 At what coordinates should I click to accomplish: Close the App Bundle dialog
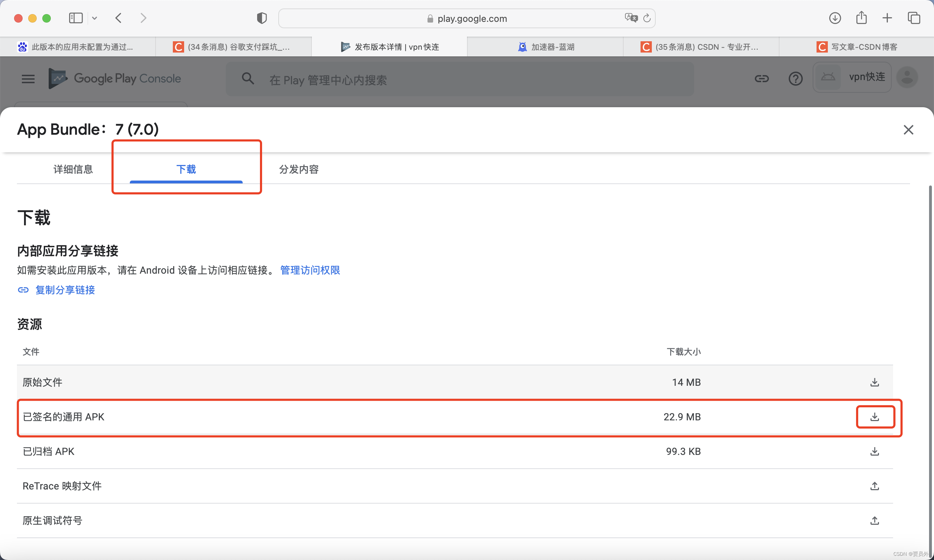(x=908, y=130)
